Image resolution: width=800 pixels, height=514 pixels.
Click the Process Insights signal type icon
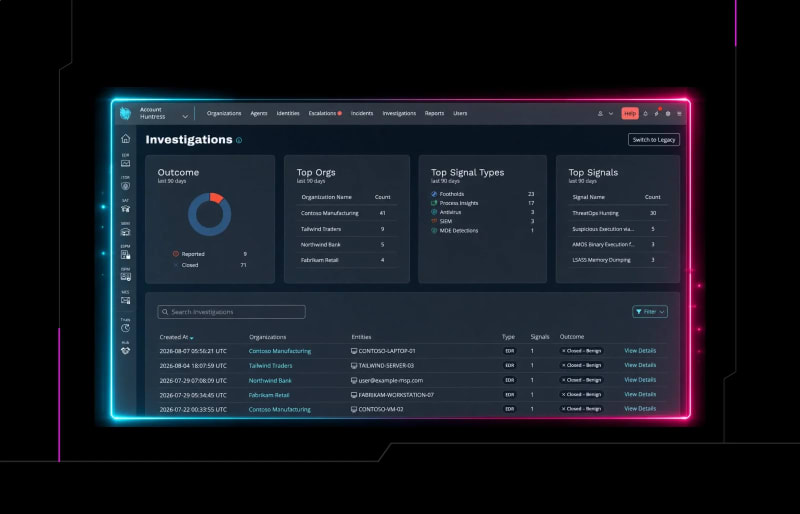pyautogui.click(x=434, y=203)
